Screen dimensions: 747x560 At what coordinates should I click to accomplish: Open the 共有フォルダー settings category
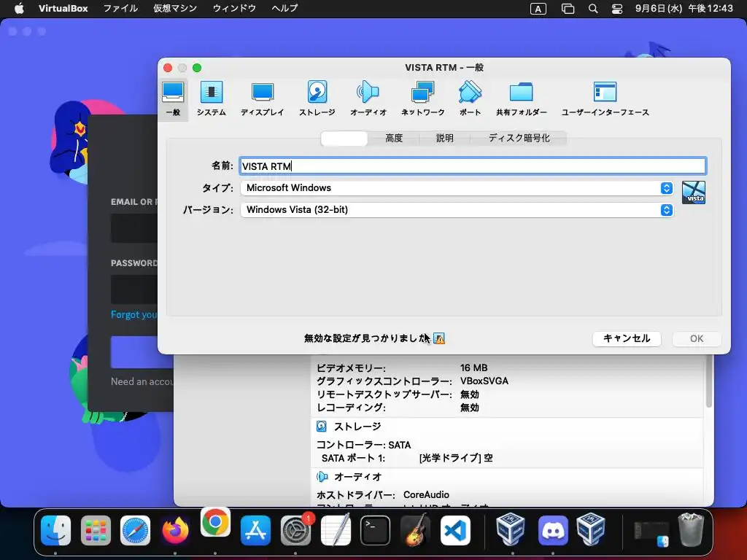(x=521, y=99)
